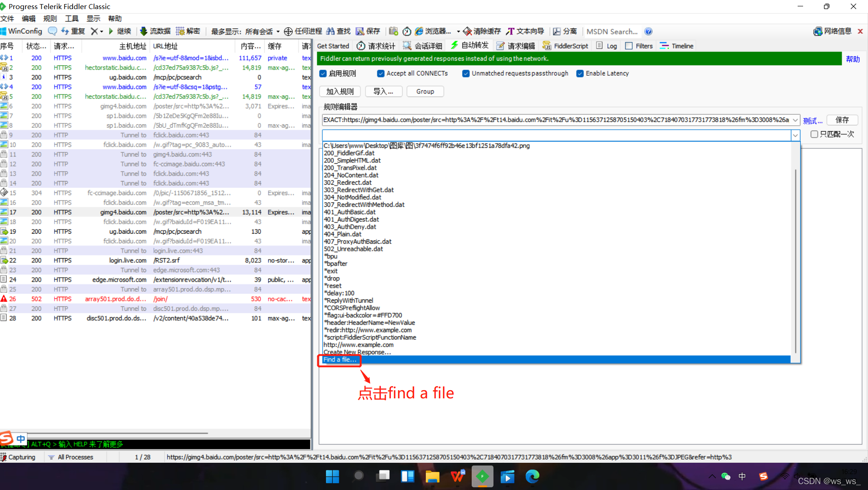This screenshot has width=868, height=490.
Task: Open Microsoft Edge from the taskbar
Action: [532, 476]
